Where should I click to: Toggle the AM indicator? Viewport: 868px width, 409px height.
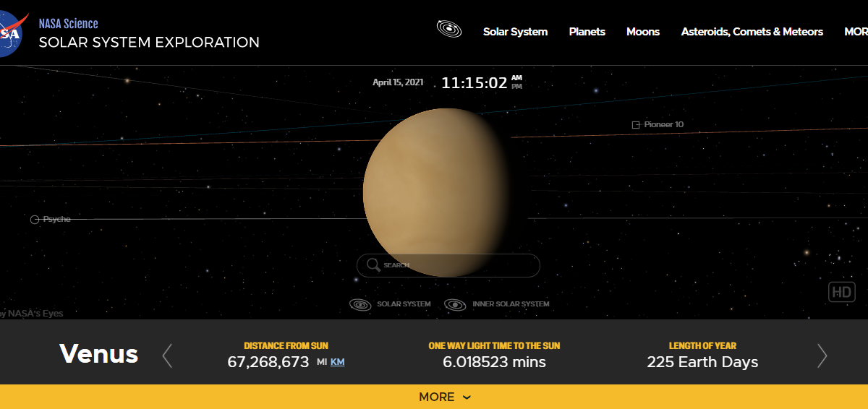coord(516,78)
